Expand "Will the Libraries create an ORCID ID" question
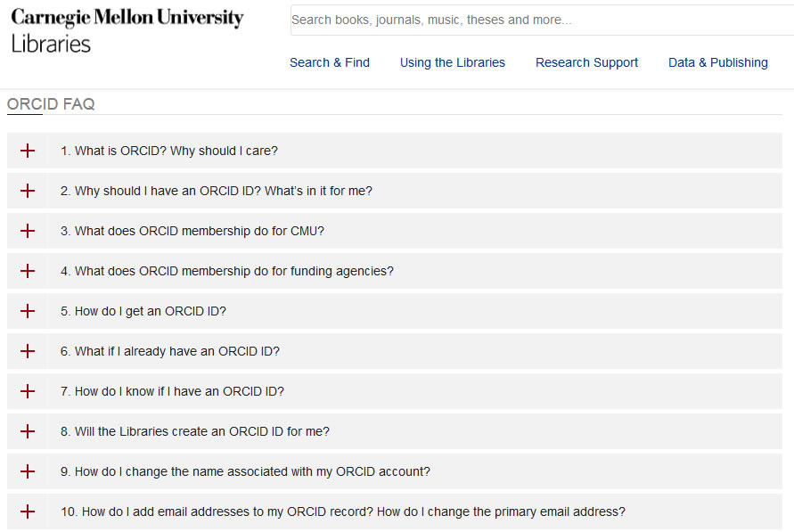Image resolution: width=794 pixels, height=532 pixels. tap(201, 431)
